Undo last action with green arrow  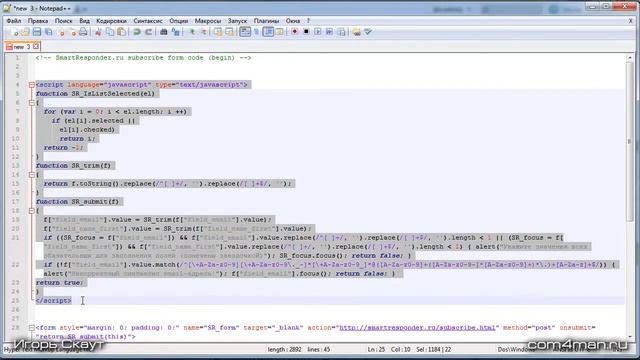pyautogui.click(x=137, y=32)
